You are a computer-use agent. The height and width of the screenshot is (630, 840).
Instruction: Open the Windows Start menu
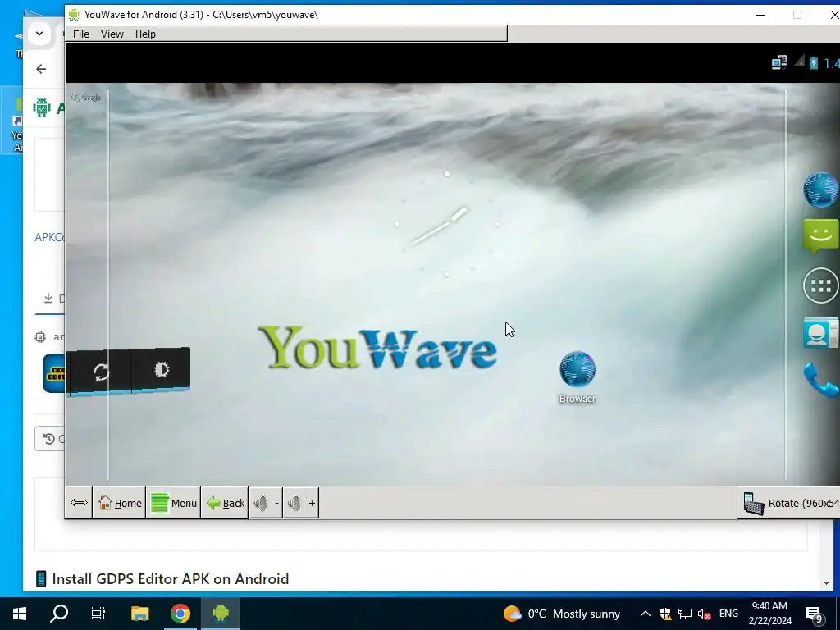(20, 614)
